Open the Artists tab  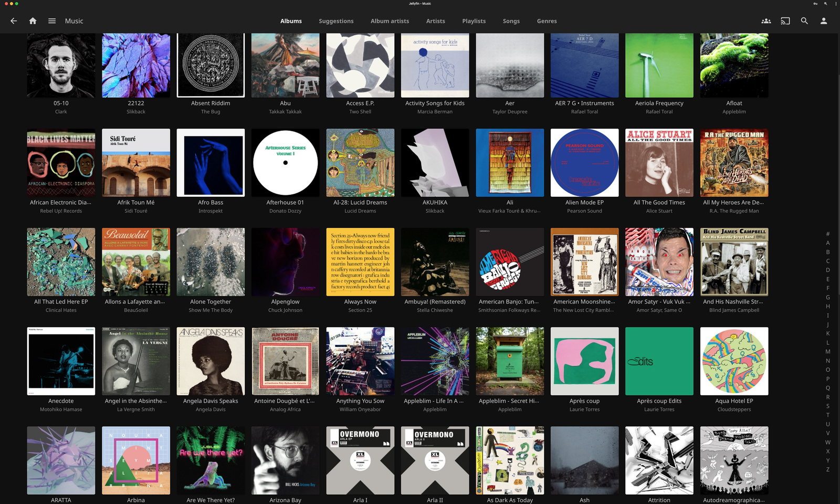point(435,21)
